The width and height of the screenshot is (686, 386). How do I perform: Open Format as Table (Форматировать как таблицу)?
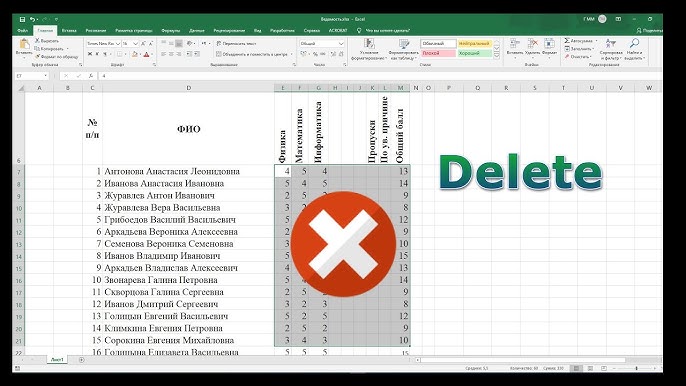point(403,49)
